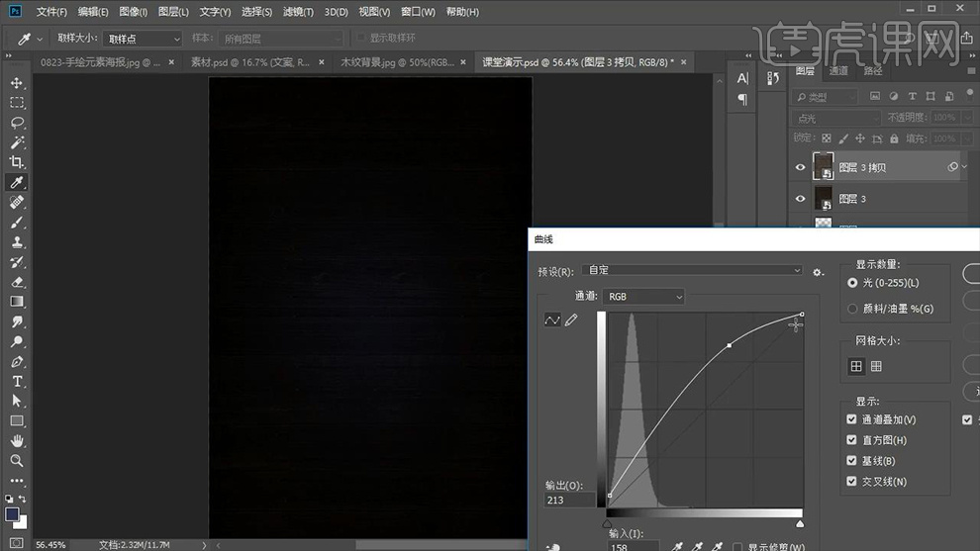
Task: Select the Horizontal Type tool
Action: (x=17, y=381)
